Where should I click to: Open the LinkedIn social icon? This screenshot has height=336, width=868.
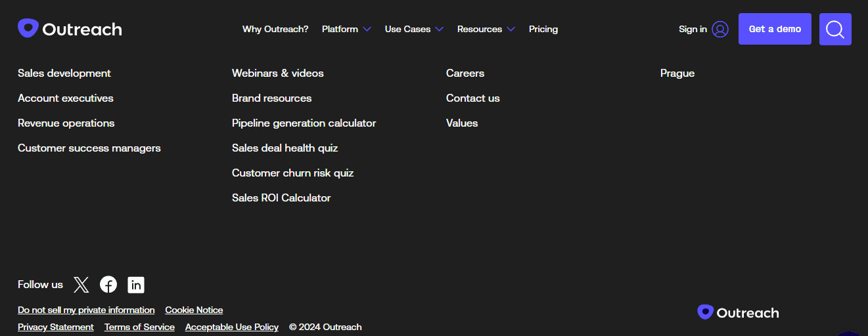click(x=136, y=284)
